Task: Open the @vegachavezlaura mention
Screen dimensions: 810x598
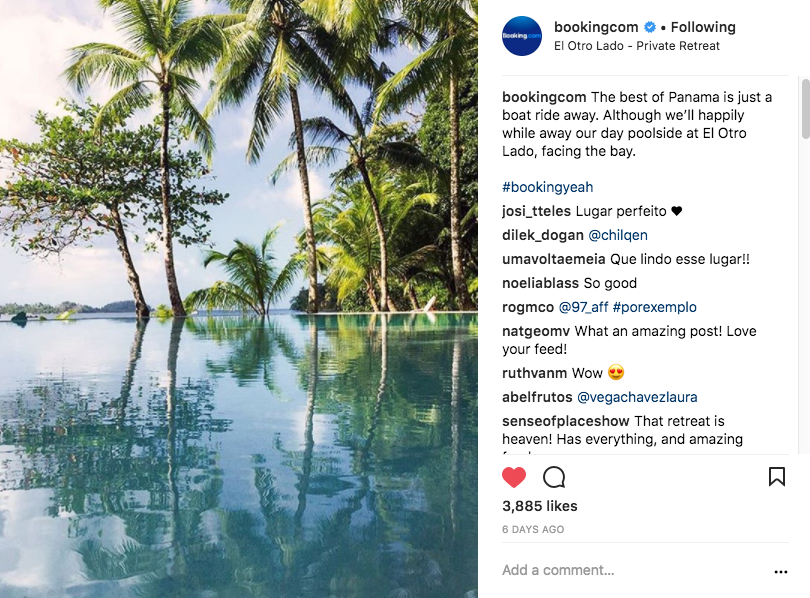Action: [x=637, y=397]
